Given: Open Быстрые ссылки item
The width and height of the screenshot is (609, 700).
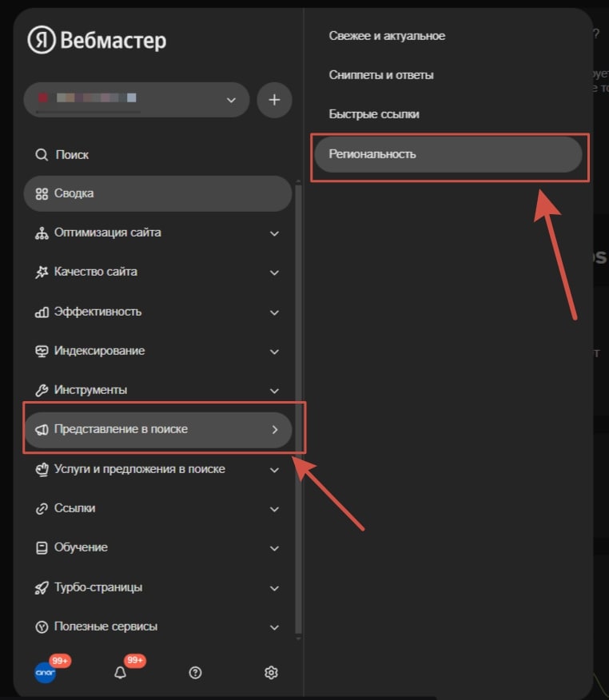Looking at the screenshot, I should point(374,114).
